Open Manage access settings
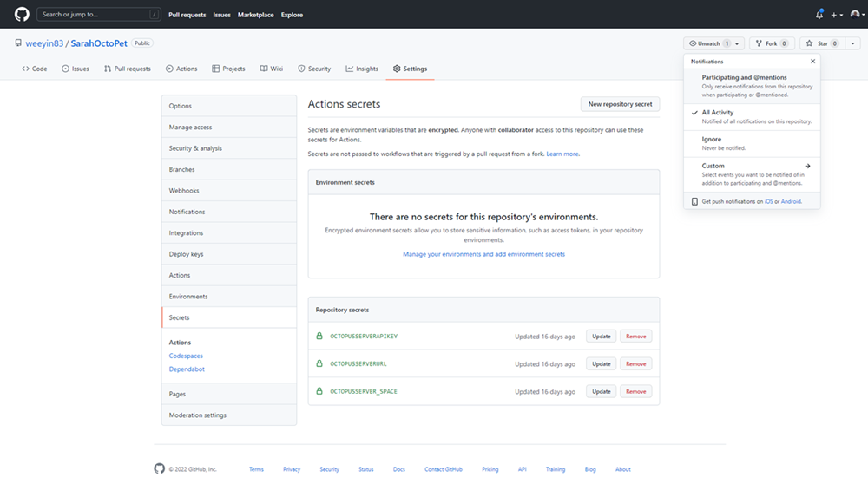 (x=229, y=128)
